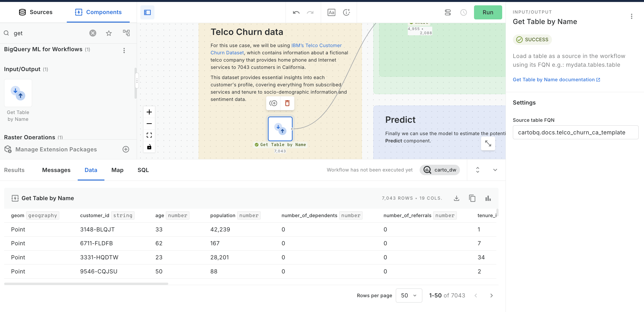Go to the next results page
Image resolution: width=644 pixels, height=312 pixels.
(x=491, y=296)
